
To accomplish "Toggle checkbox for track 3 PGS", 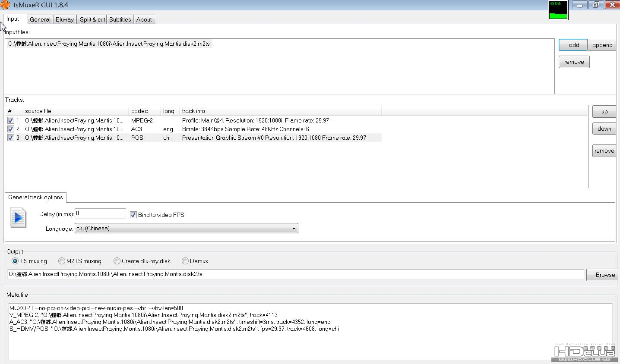I will click(11, 138).
